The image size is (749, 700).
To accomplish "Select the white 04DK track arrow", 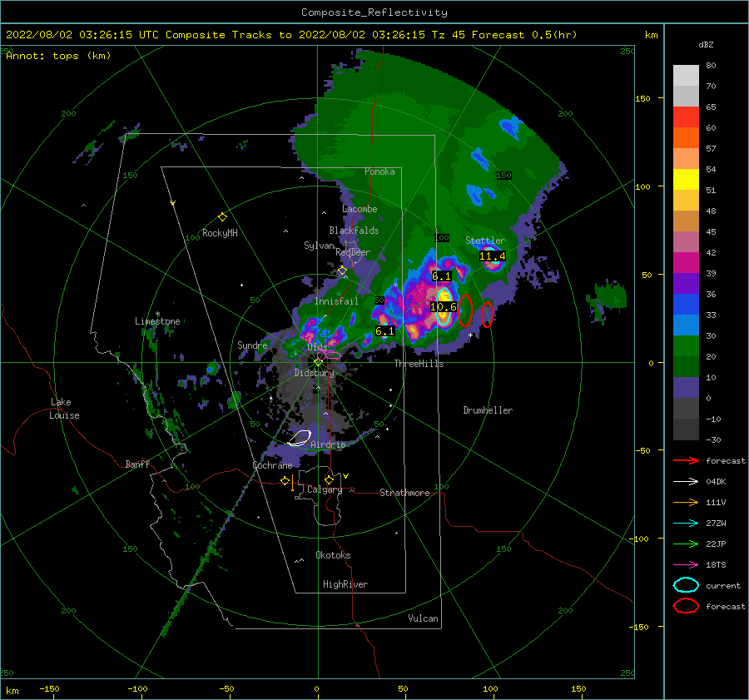I will point(686,482).
